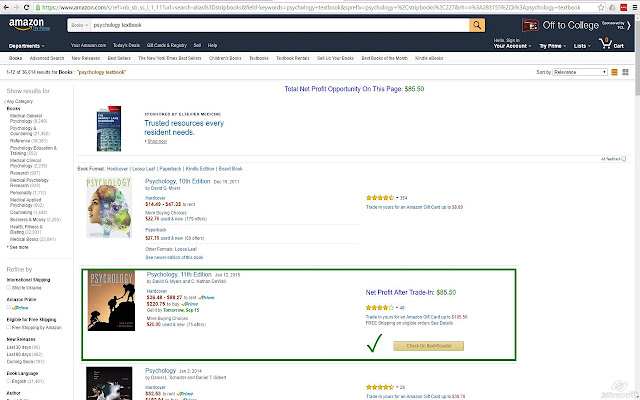Open the 10th Edition review count beside its stars
The height and width of the screenshot is (400, 640).
point(403,198)
